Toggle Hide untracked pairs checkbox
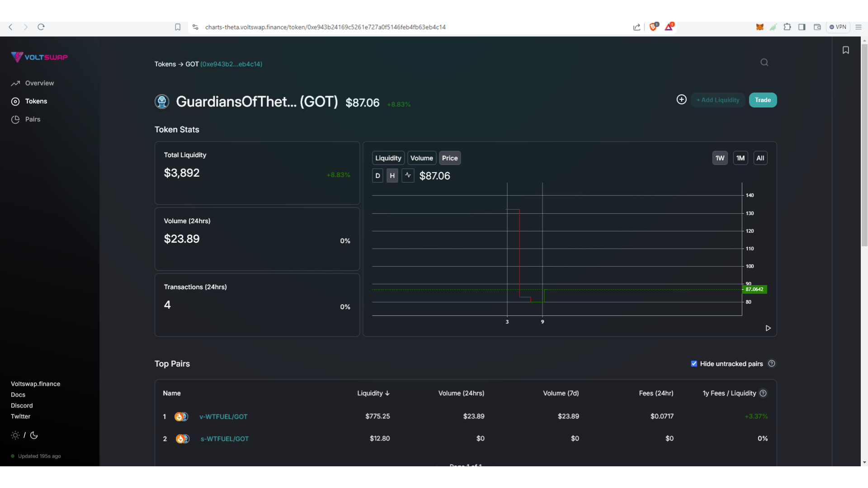Viewport: 868px width, 488px height. pos(694,364)
